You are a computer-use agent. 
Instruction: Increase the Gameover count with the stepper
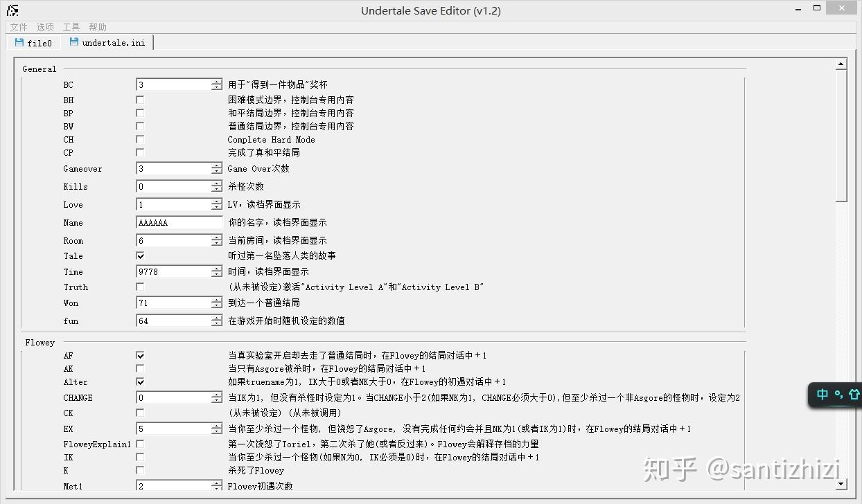click(x=217, y=166)
